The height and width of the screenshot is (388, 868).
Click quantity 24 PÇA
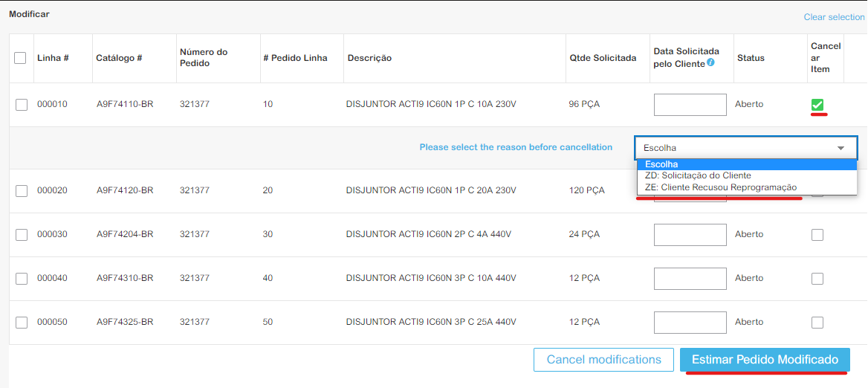click(584, 234)
